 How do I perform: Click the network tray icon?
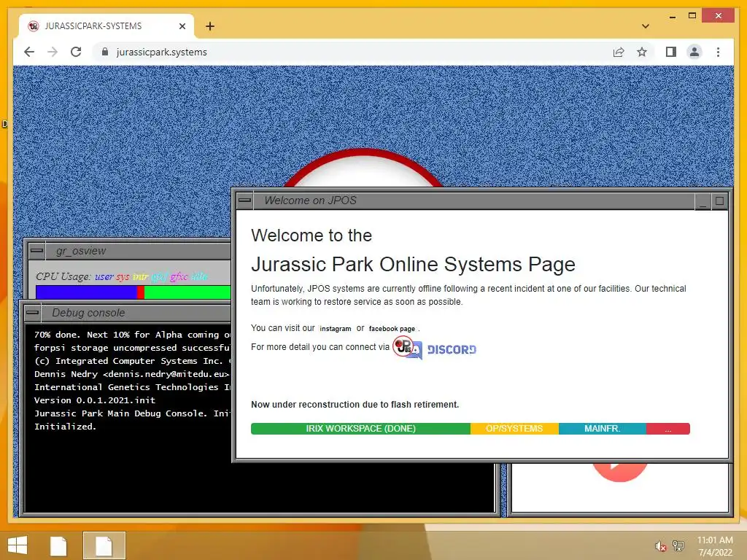coord(678,545)
